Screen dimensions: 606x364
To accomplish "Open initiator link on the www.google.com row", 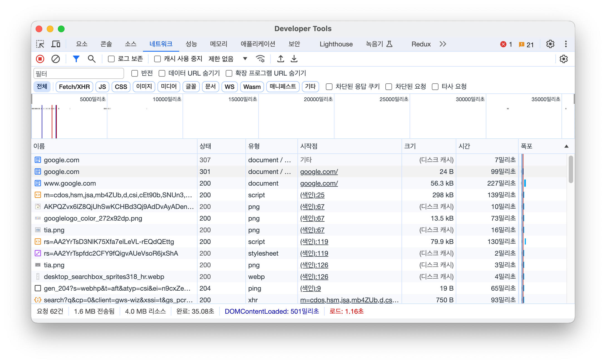I will [x=319, y=183].
